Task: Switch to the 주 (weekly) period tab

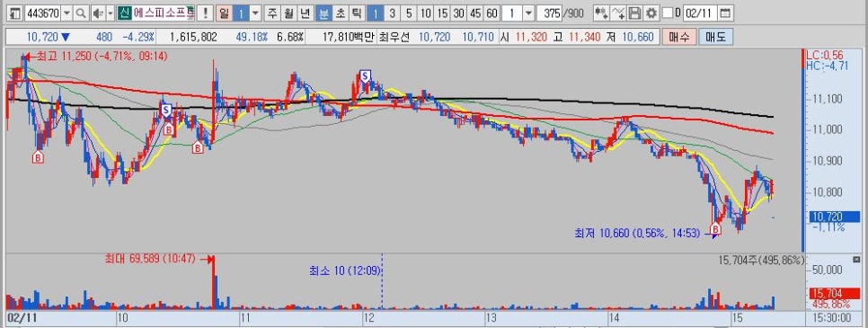Action: [271, 13]
